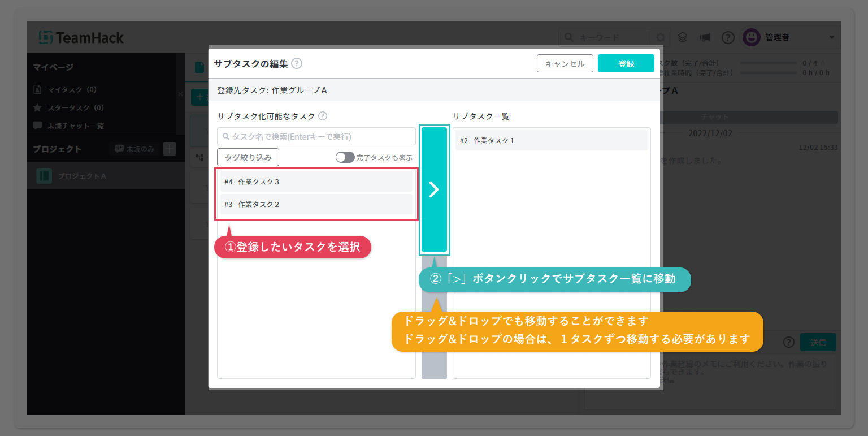868x436 pixels.
Task: Click the header help question mark icon
Action: pyautogui.click(x=728, y=38)
